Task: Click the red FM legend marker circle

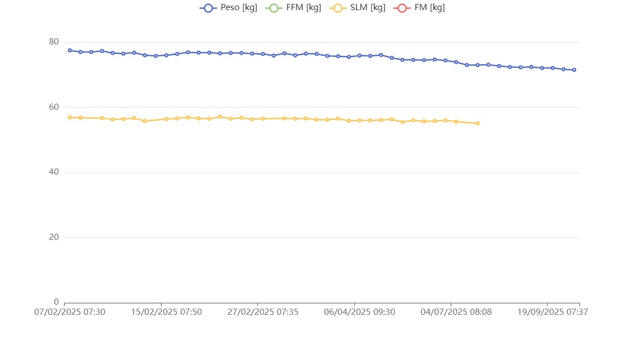Action: click(x=402, y=8)
